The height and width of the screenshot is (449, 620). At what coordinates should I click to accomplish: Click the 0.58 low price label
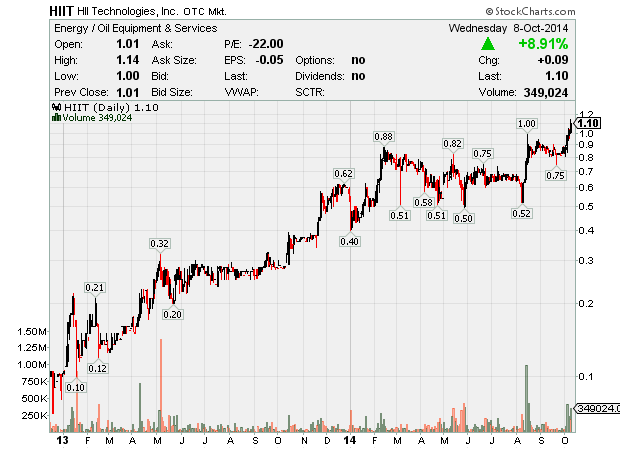[x=423, y=203]
